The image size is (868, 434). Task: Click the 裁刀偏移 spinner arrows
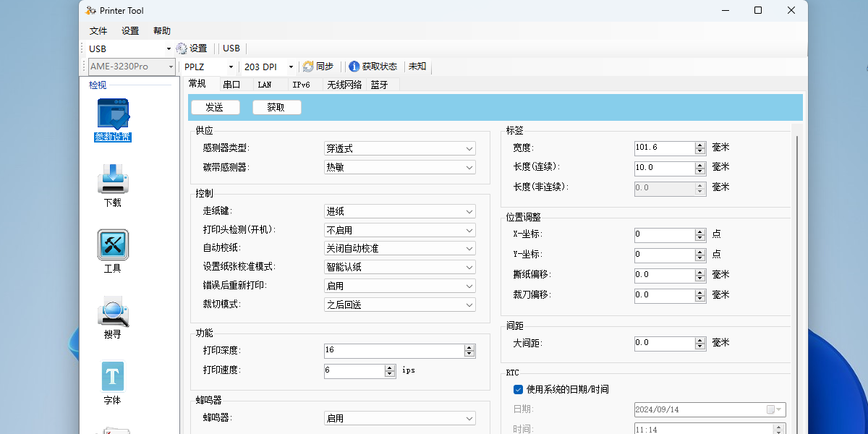click(700, 295)
